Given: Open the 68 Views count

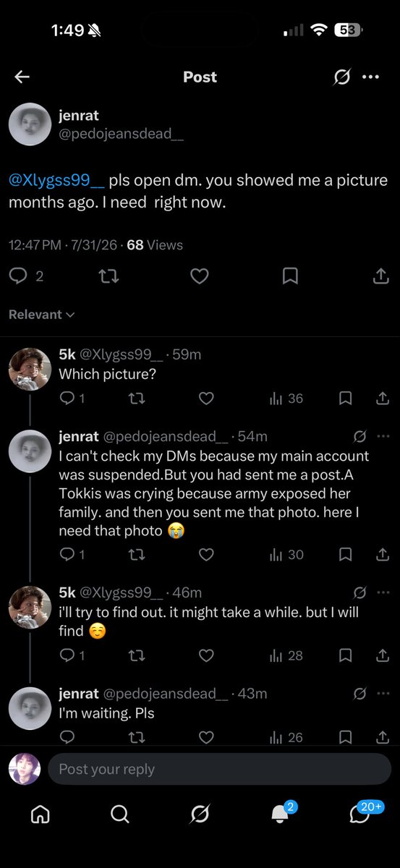Looking at the screenshot, I should tap(155, 245).
